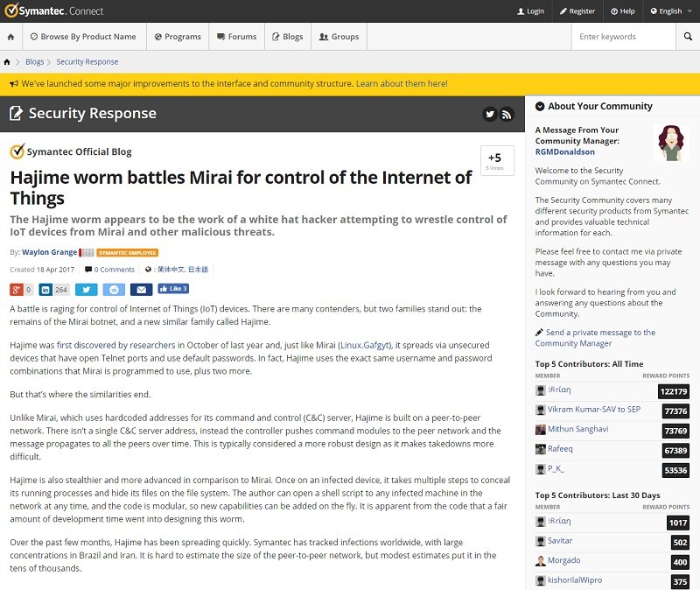Expand the English language dropdown

click(x=670, y=11)
